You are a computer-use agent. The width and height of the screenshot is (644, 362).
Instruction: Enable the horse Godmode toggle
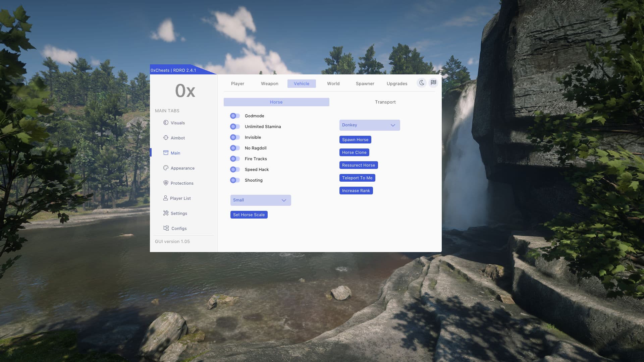point(235,116)
